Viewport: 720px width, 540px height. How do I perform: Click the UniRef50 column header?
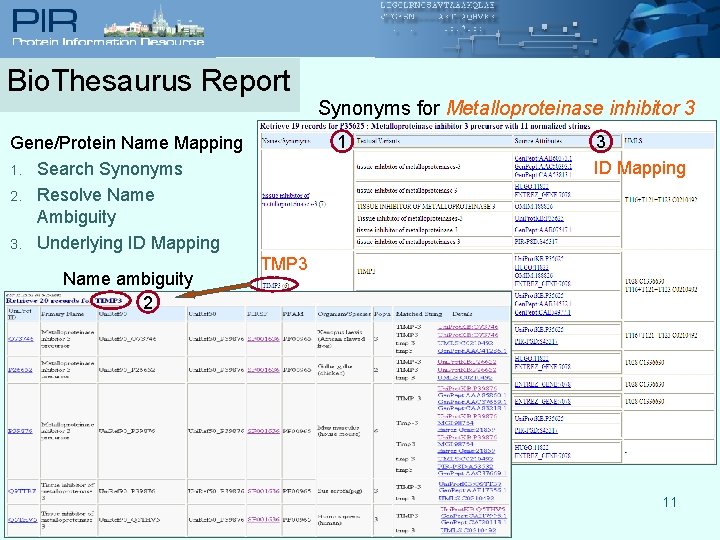pyautogui.click(x=202, y=314)
